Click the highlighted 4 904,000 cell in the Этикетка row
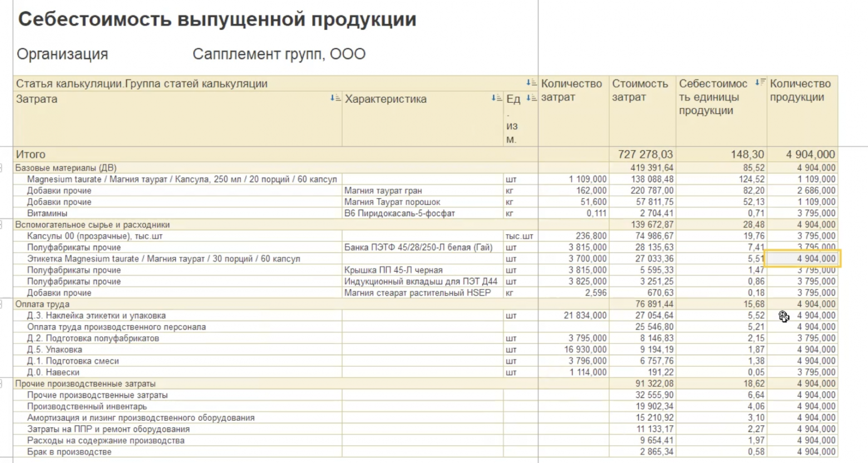The image size is (868, 463). click(802, 258)
